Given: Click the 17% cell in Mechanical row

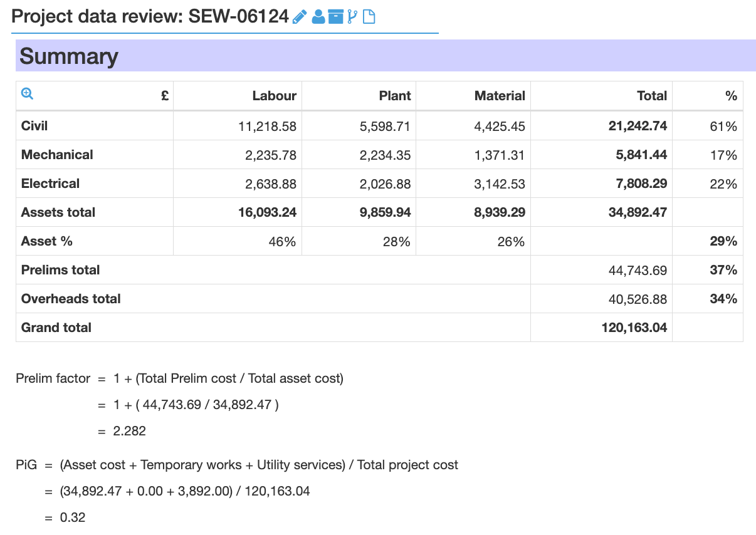Looking at the screenshot, I should point(723,155).
